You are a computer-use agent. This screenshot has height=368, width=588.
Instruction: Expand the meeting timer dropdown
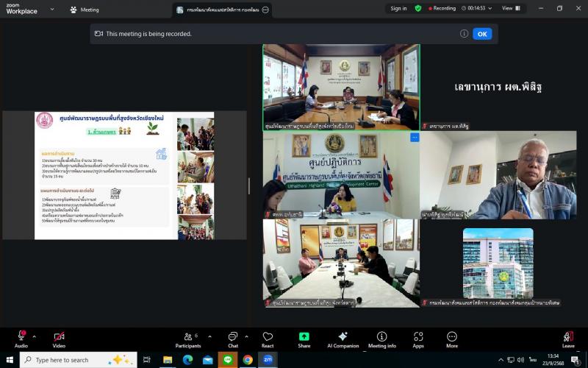coord(490,8)
